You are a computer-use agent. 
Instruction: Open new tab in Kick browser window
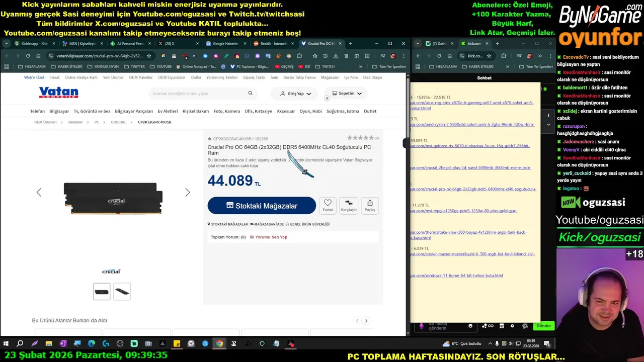click(497, 43)
